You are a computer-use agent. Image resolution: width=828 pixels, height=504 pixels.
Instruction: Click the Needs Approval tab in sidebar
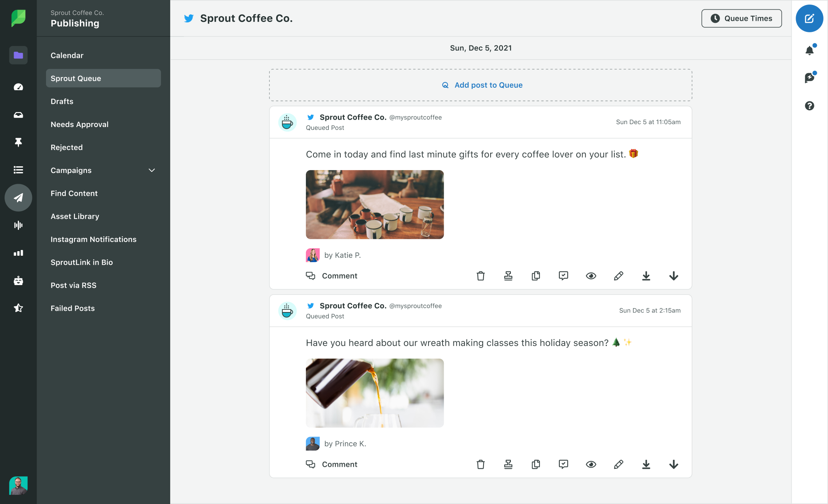click(x=80, y=124)
